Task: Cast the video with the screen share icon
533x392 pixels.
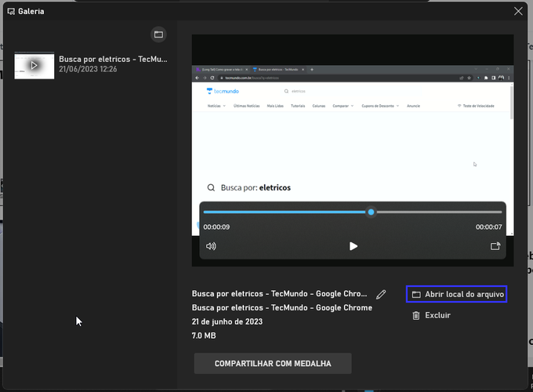Action: point(495,246)
